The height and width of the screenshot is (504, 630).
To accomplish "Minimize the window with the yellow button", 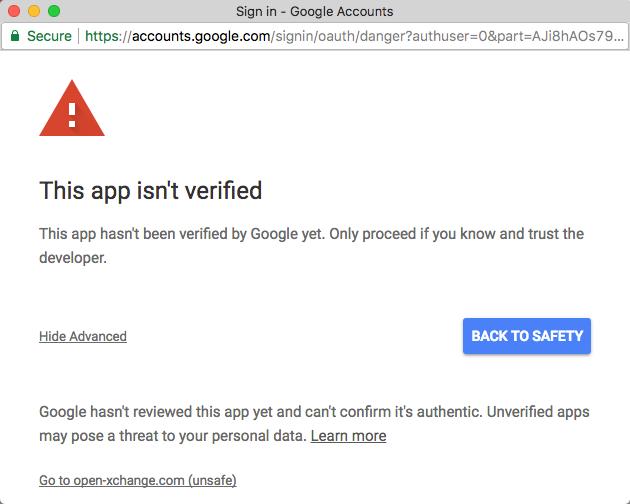I will 34,11.
